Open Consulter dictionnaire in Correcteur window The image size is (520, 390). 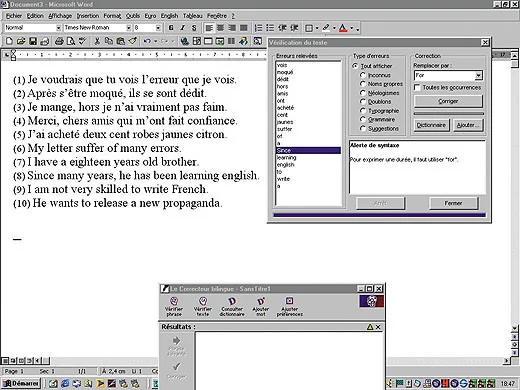pos(232,306)
